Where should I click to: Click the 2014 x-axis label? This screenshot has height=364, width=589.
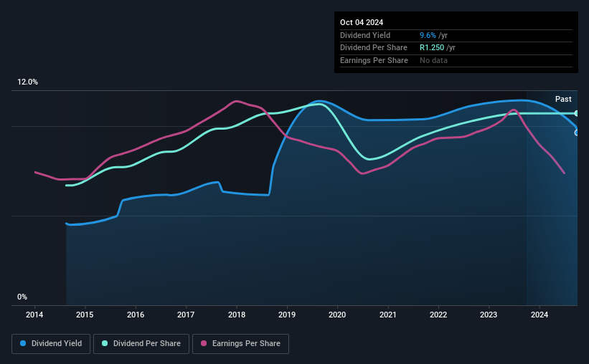(x=34, y=315)
